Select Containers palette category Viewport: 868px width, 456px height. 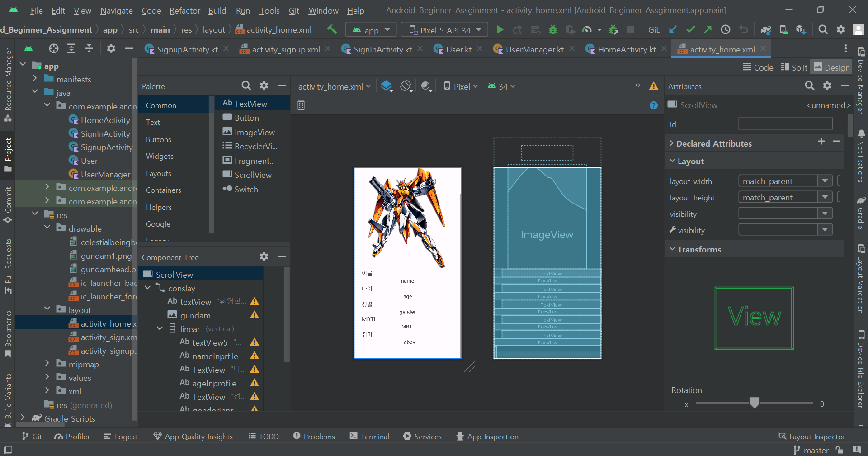click(163, 190)
